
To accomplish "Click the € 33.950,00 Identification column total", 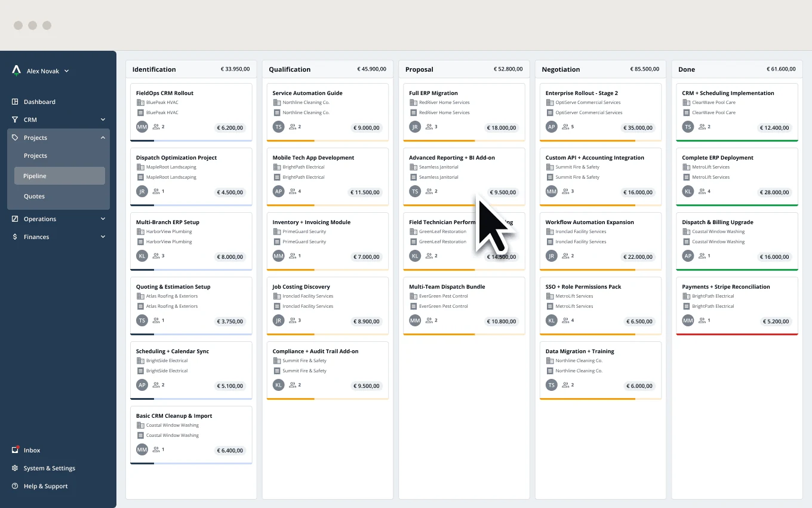I will tap(235, 69).
